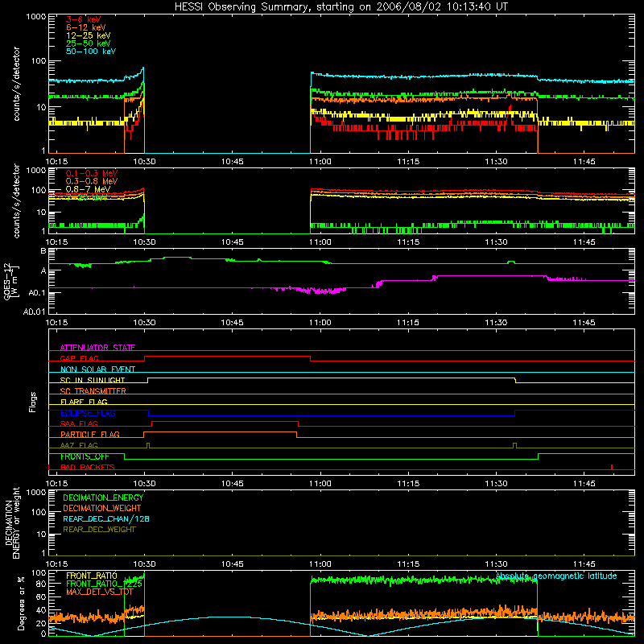Click the 0.3-0.8 MeV legend label

tap(92, 181)
